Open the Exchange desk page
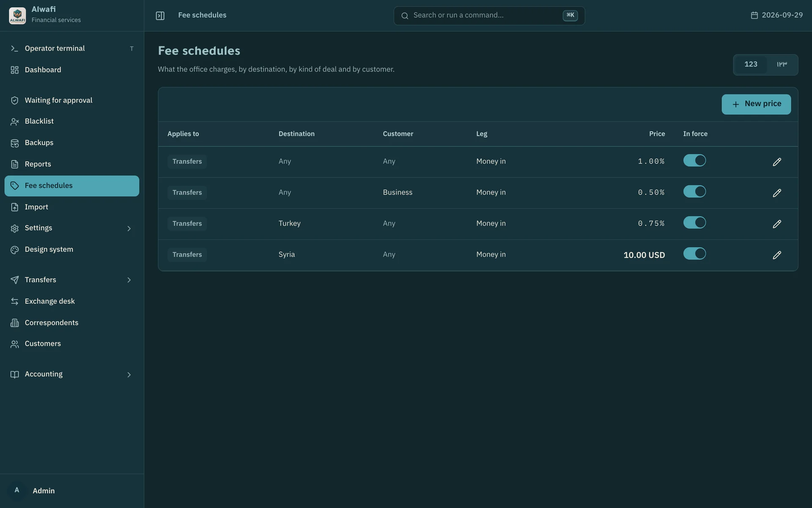This screenshot has height=508, width=812. [72, 301]
